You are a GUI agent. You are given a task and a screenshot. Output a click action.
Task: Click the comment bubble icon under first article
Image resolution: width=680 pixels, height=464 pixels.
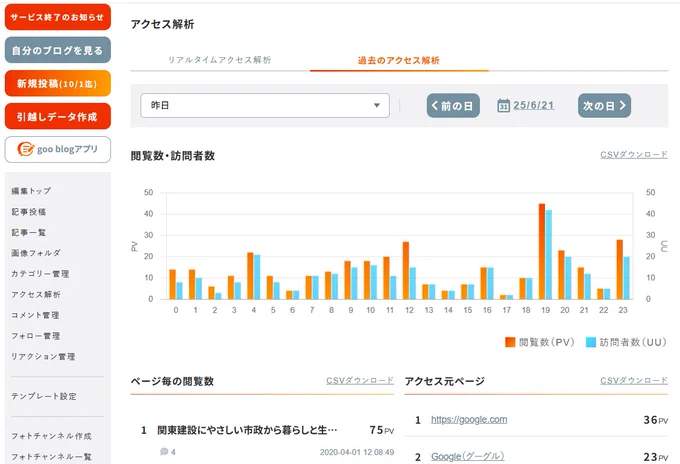164,452
